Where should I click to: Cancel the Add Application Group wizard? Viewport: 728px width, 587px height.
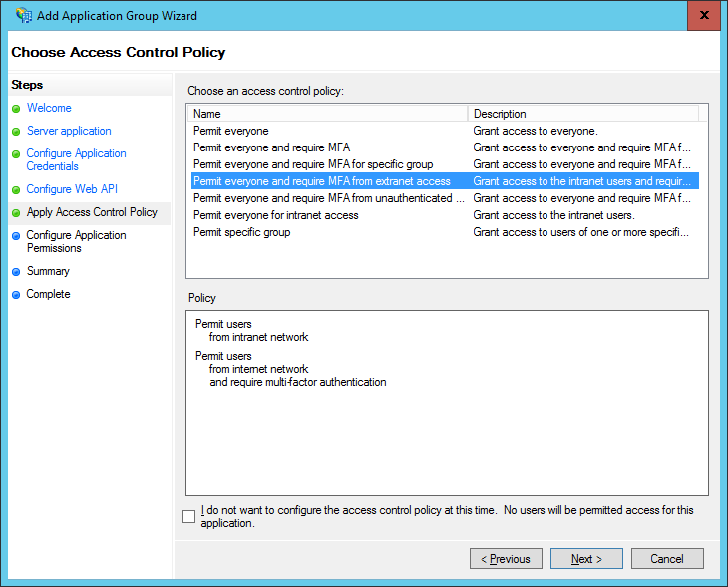[x=667, y=559]
